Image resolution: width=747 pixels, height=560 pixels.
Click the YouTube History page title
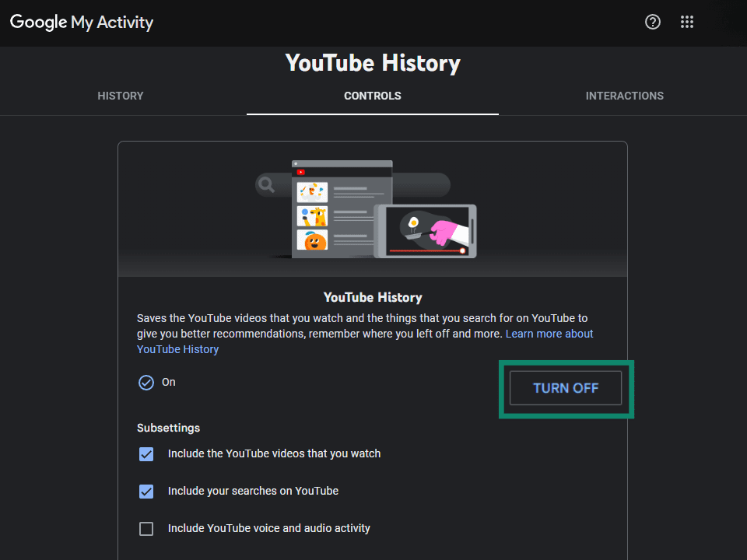point(373,63)
